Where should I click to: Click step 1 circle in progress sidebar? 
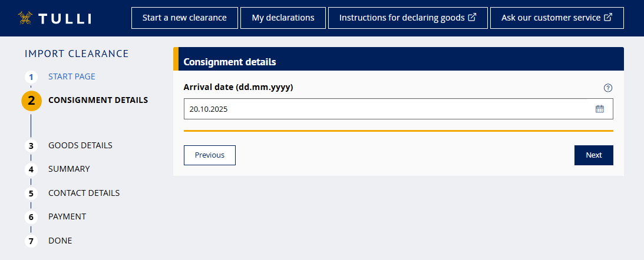point(31,77)
